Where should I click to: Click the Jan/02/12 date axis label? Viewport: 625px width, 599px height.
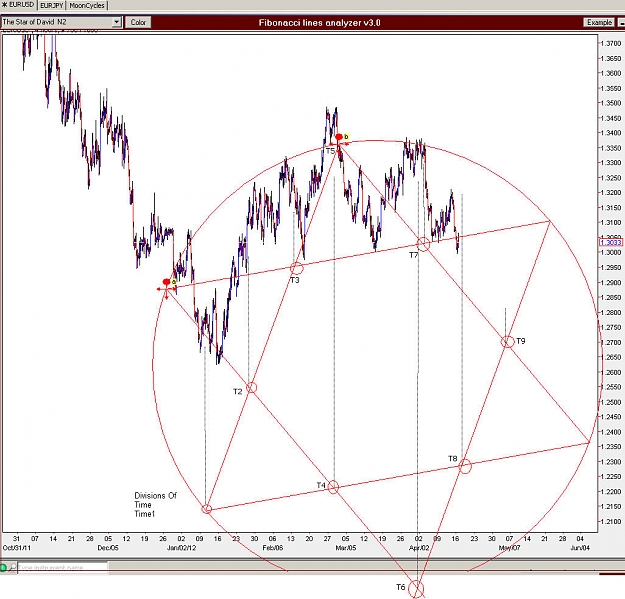(x=181, y=548)
